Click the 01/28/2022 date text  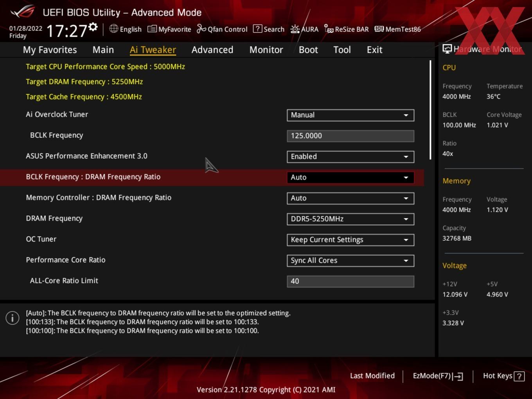tap(26, 28)
